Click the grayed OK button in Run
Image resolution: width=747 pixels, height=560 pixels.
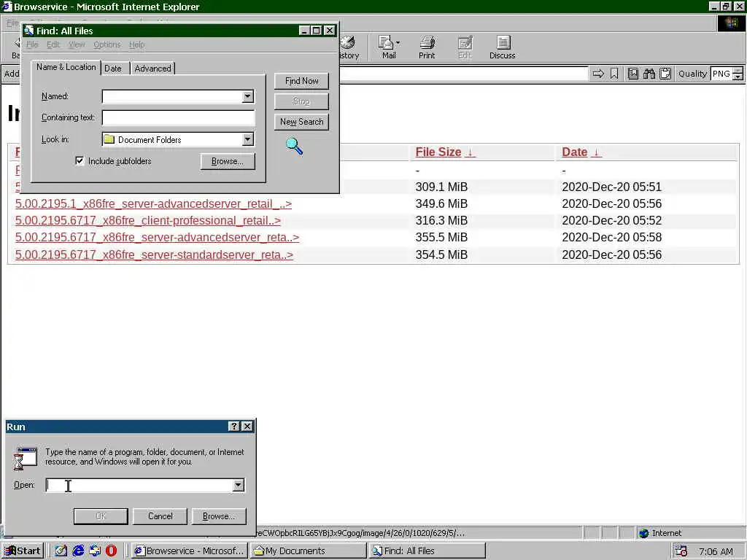tap(101, 516)
